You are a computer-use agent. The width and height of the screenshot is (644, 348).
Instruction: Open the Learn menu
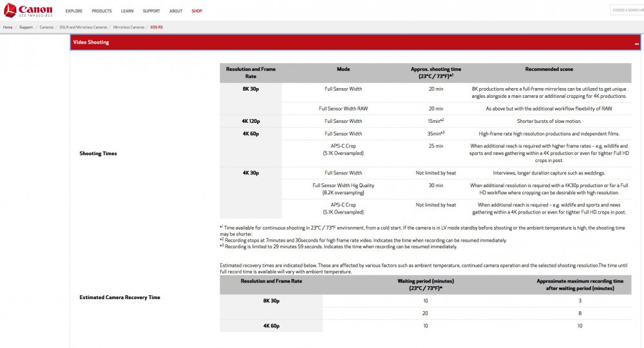pos(127,11)
